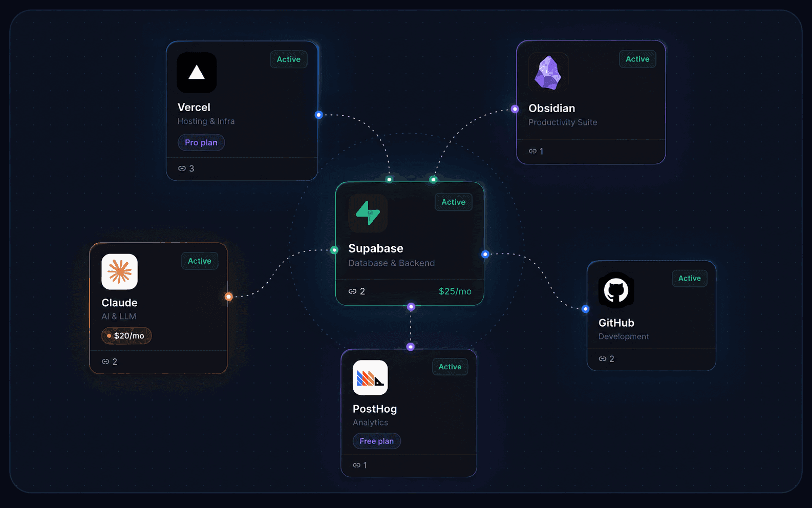Click the $25/mo price on Supabase card
812x508 pixels.
(x=455, y=291)
